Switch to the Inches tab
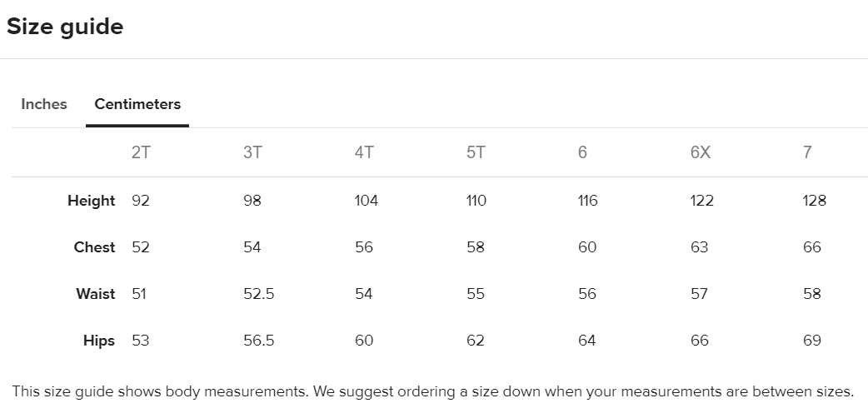Viewport: 868px width, 413px height. click(x=44, y=104)
